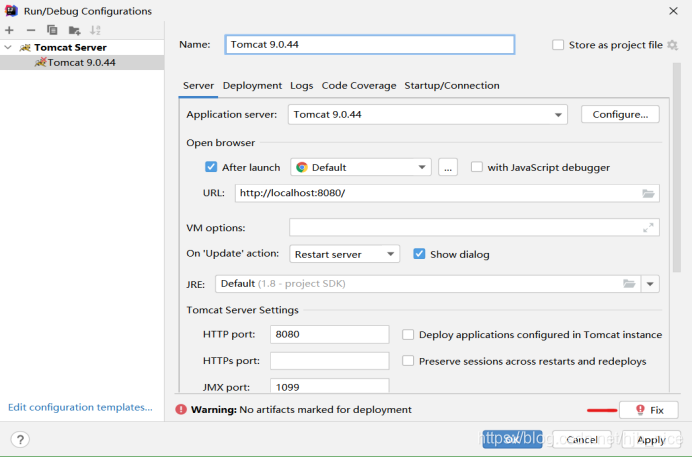This screenshot has height=457, width=693.
Task: Click the VM options input field
Action: 474,228
